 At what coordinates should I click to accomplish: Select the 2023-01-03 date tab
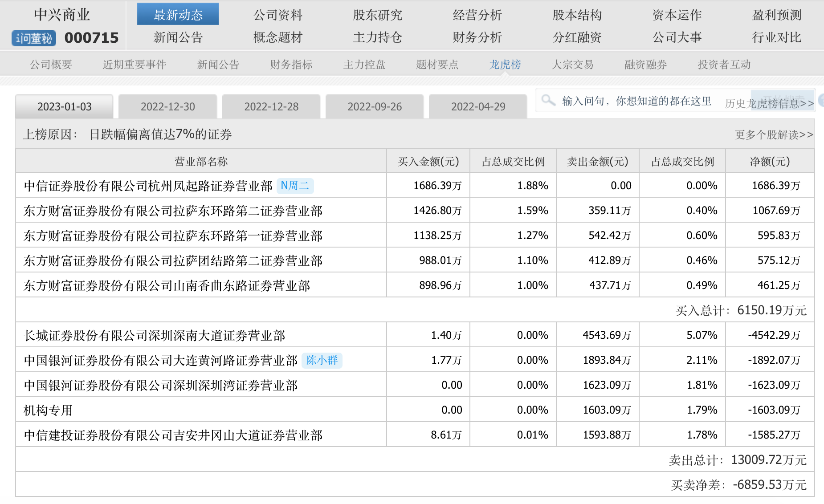(64, 106)
